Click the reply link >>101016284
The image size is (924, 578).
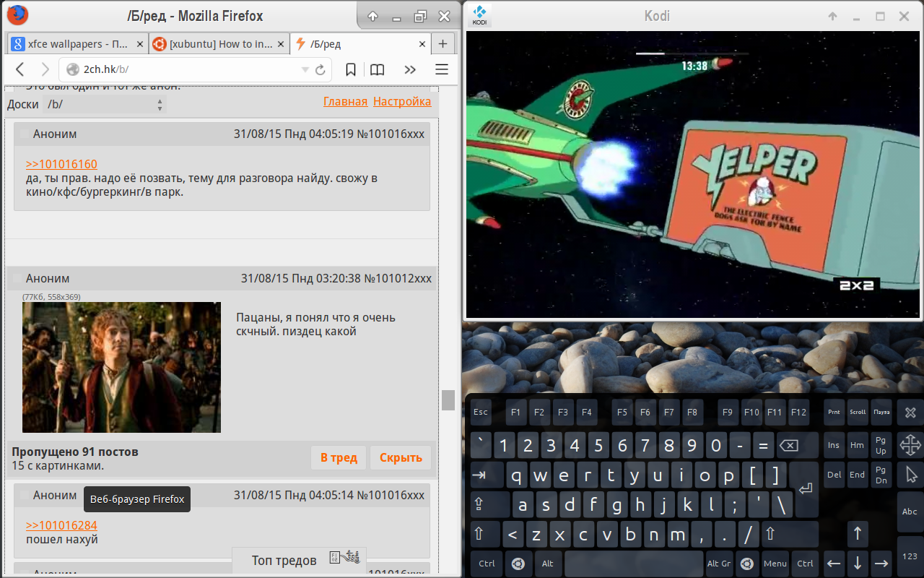click(x=61, y=525)
